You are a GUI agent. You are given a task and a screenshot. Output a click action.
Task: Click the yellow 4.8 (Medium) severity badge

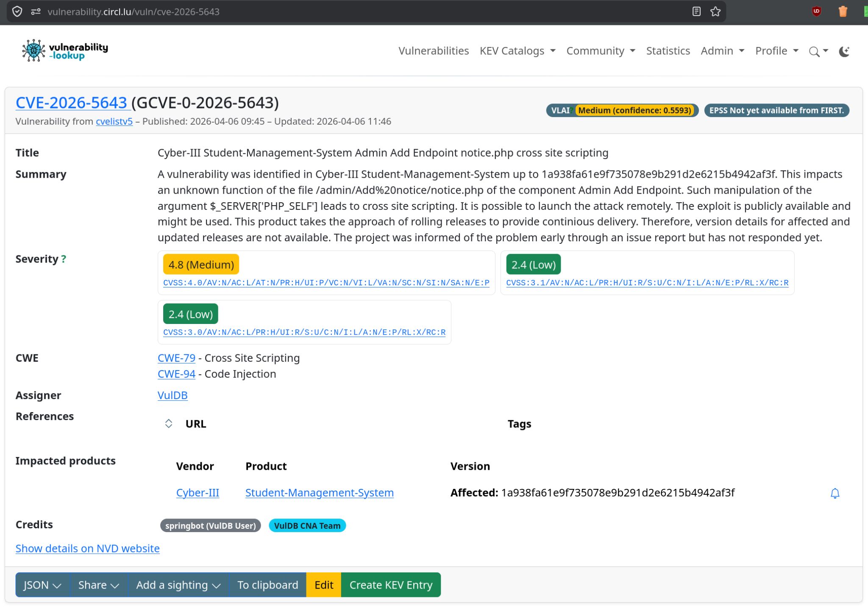(x=201, y=265)
